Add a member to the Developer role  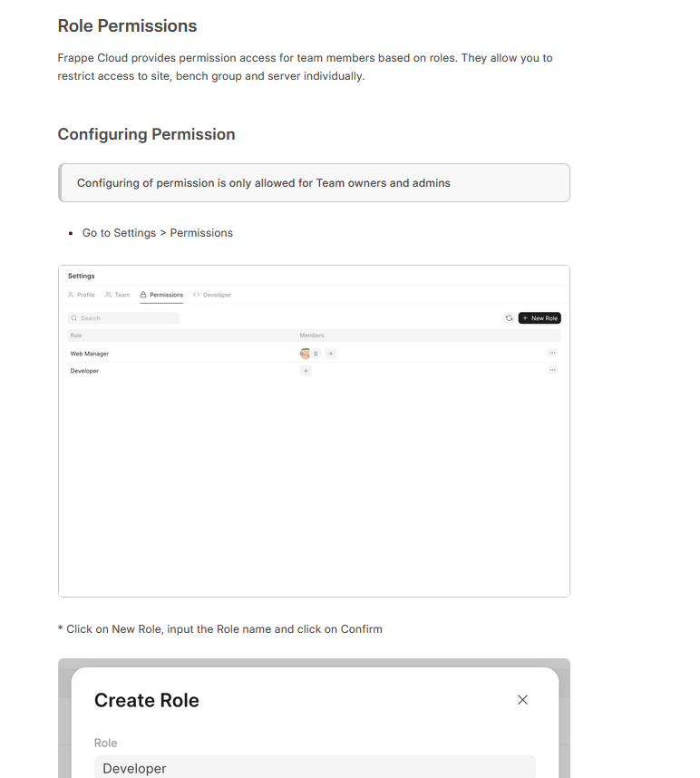click(x=306, y=371)
